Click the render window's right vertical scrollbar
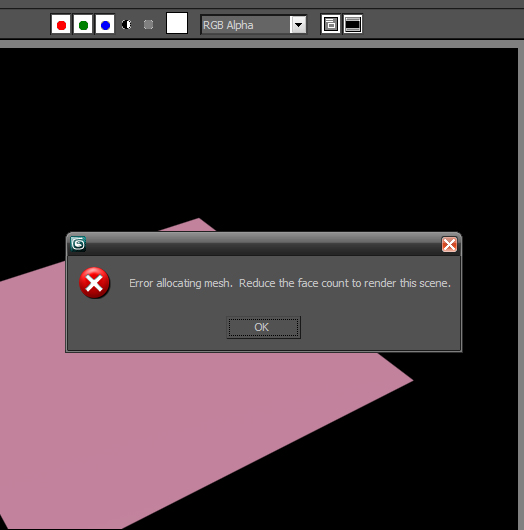Viewport: 524px width, 530px height. point(521,287)
